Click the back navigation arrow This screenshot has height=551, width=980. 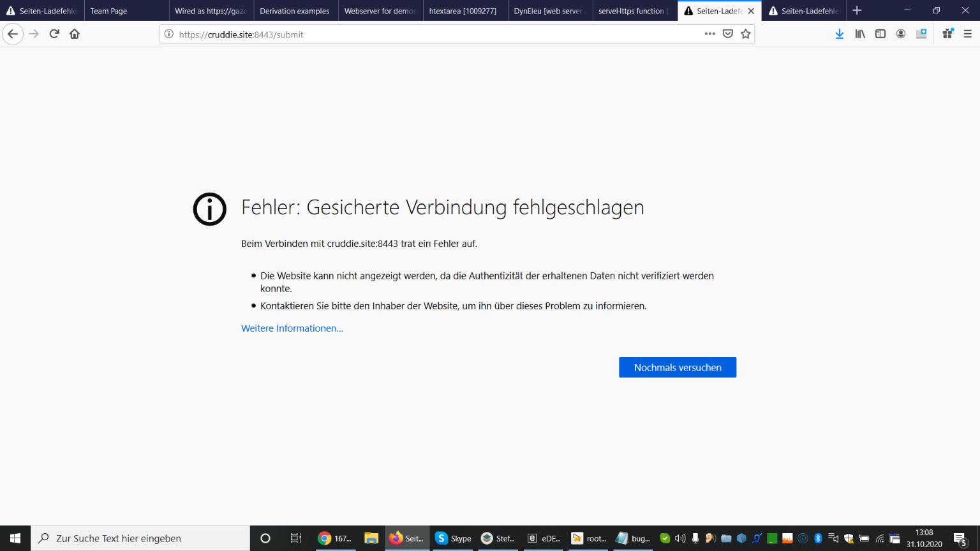click(13, 34)
